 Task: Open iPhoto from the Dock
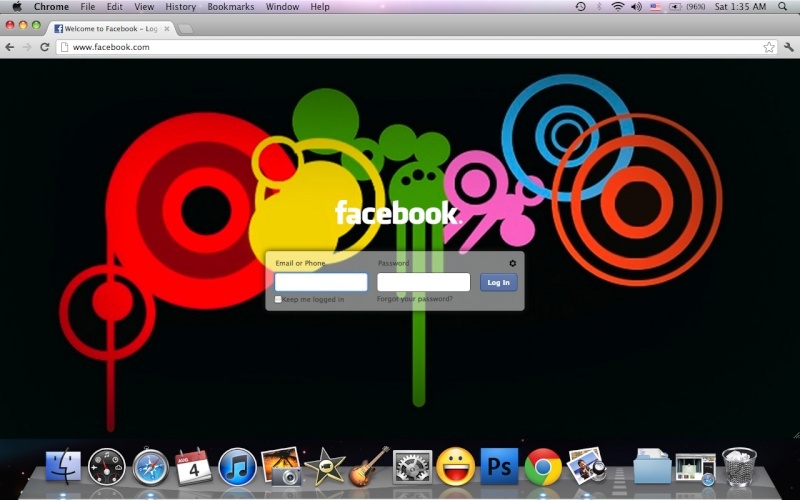[x=281, y=466]
